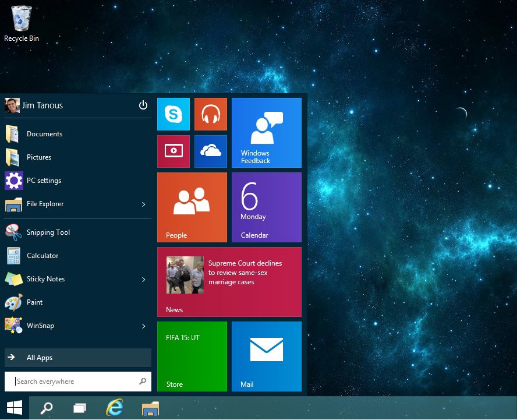Open the People tile
The width and height of the screenshot is (517, 420).
[x=192, y=207]
